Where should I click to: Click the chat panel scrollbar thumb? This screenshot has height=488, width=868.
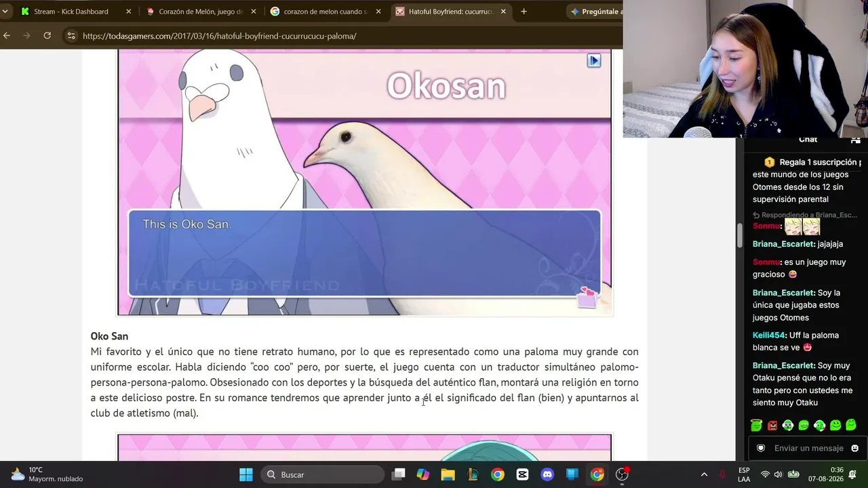(740, 235)
